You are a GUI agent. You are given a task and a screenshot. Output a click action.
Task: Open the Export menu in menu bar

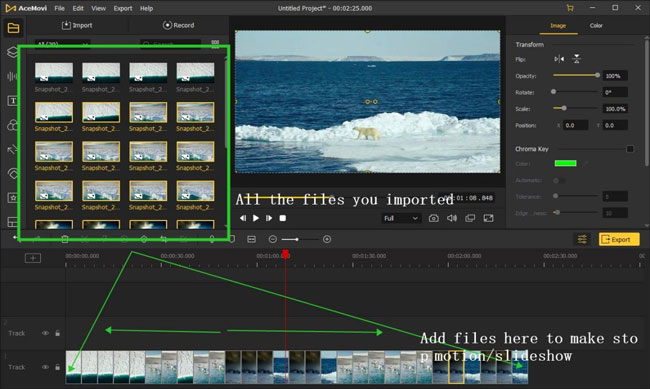click(123, 8)
